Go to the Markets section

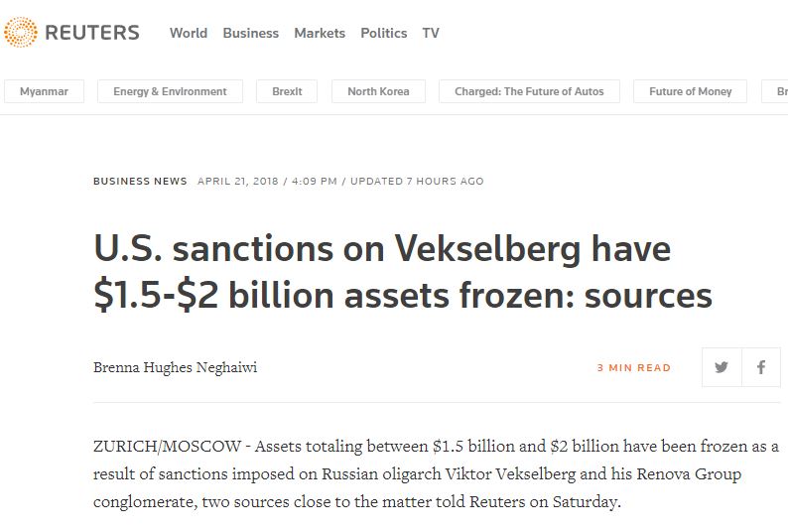[x=320, y=33]
